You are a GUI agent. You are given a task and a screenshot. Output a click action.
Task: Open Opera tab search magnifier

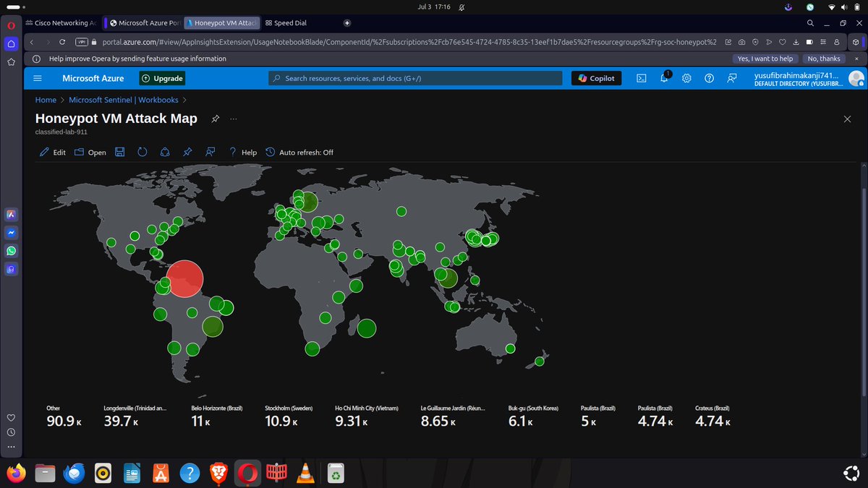click(811, 23)
